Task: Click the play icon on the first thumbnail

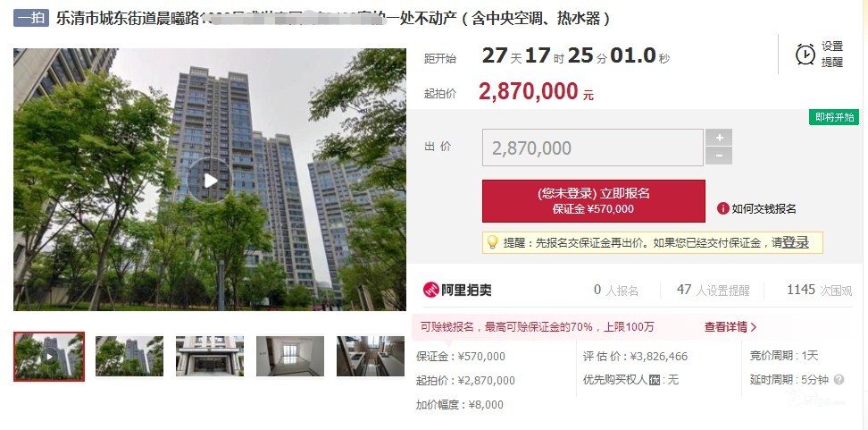Action: (x=49, y=357)
